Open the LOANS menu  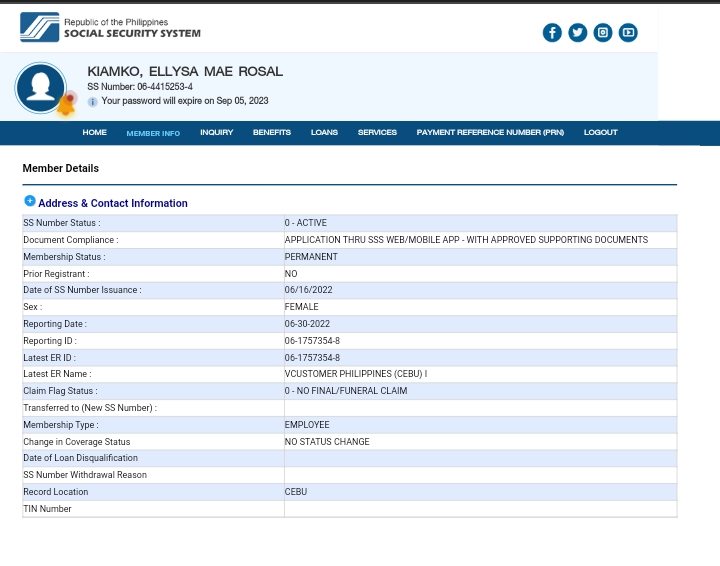pos(324,133)
